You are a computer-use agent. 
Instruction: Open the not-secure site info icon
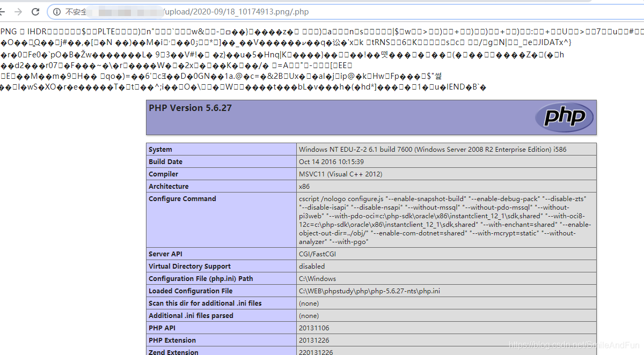(57, 12)
